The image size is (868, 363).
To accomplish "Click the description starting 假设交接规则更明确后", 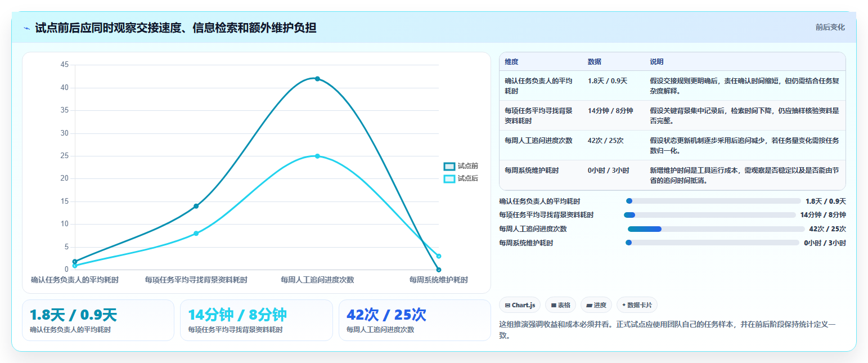I will coord(744,86).
